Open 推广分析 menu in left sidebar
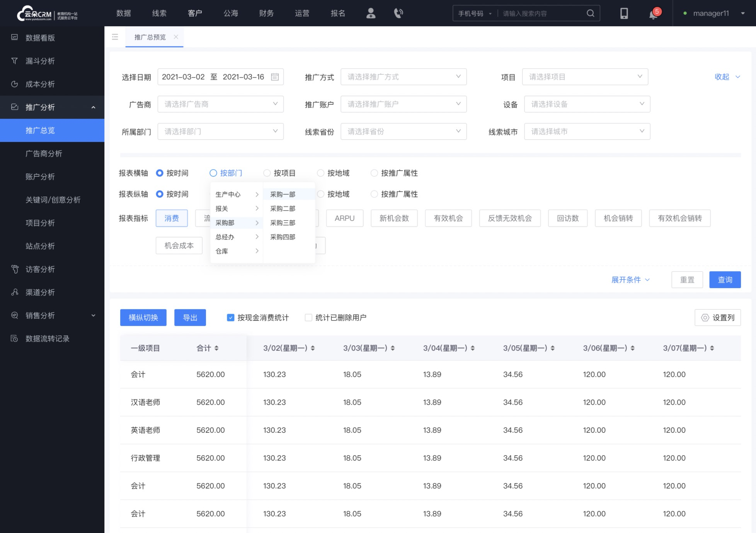This screenshot has height=533, width=756. pyautogui.click(x=52, y=107)
